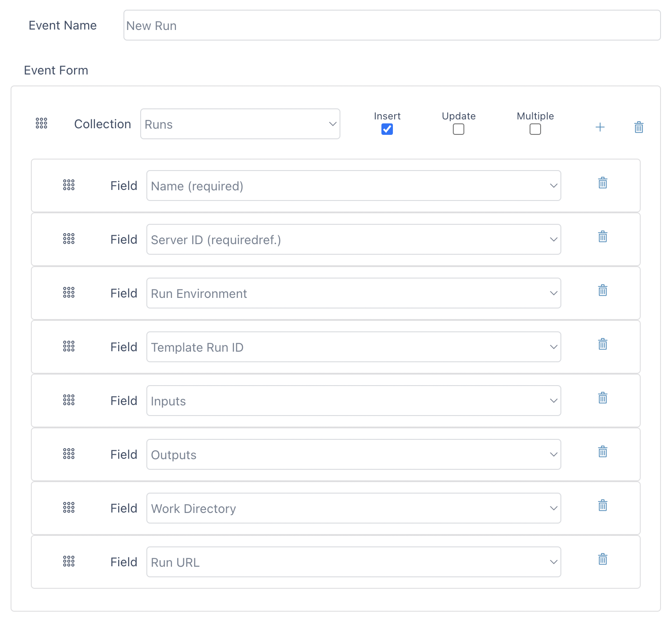This screenshot has width=672, height=624.
Task: Click drag handle beside Inputs field
Action: 69,400
